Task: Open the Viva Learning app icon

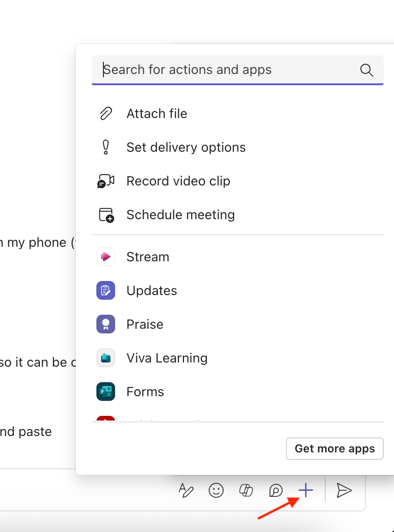Action: 106,358
